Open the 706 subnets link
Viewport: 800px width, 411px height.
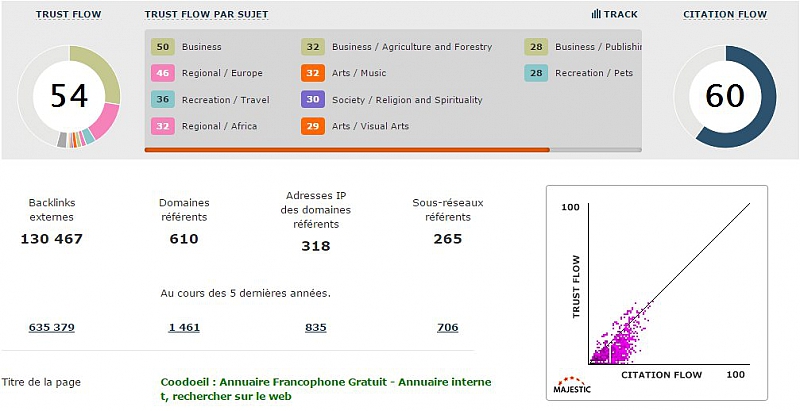448,327
